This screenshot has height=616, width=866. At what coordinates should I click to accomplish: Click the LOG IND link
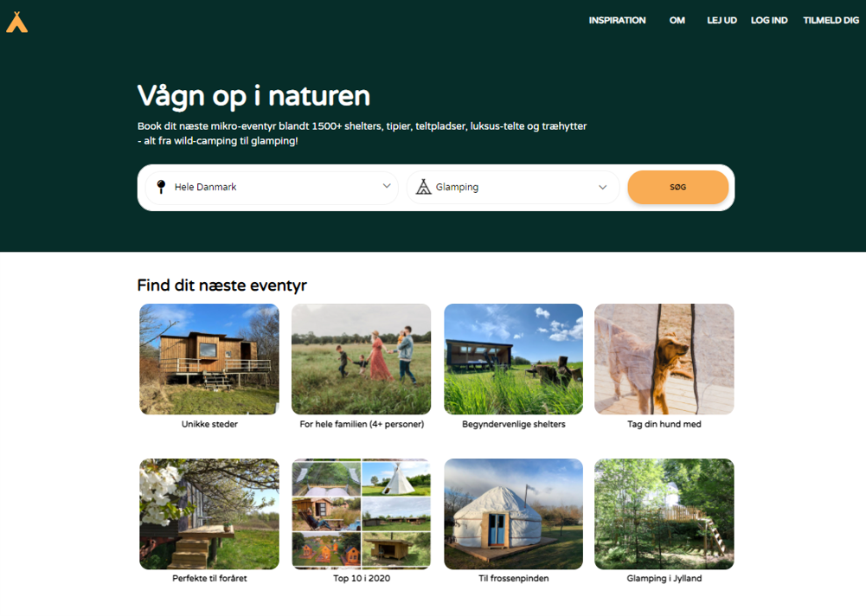coord(769,21)
